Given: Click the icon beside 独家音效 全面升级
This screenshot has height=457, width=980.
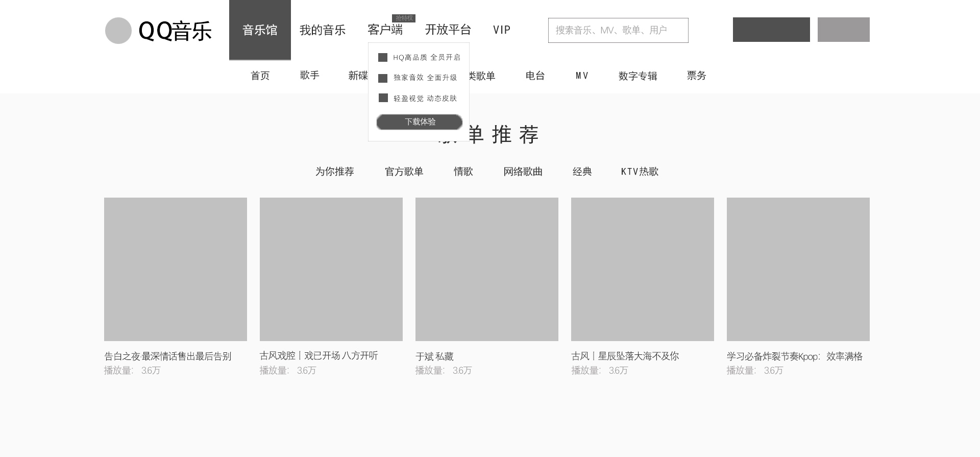Looking at the screenshot, I should [x=383, y=78].
